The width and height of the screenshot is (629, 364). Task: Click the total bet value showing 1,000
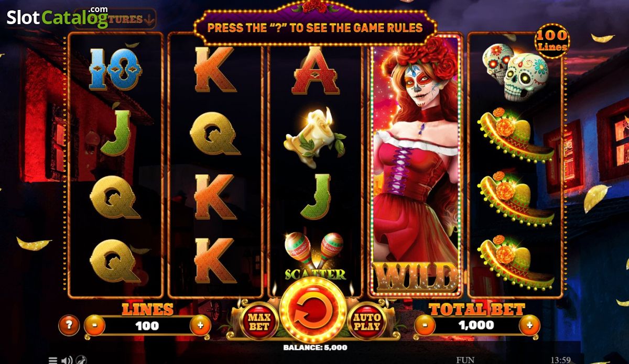pos(476,326)
